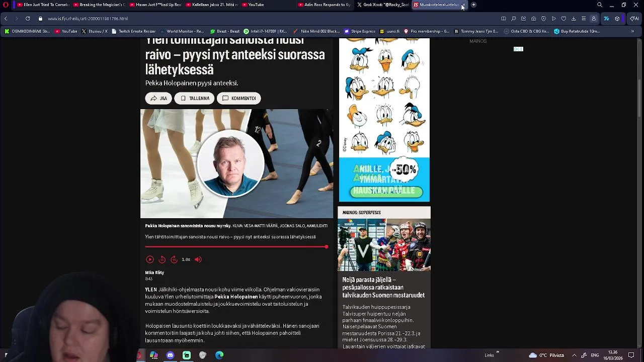
Task: Switch to the Breaking the Magician's tab
Action: (99, 5)
